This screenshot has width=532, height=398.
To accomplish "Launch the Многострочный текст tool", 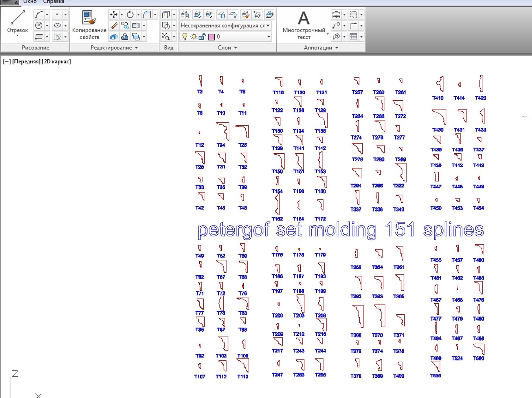I will tap(304, 25).
